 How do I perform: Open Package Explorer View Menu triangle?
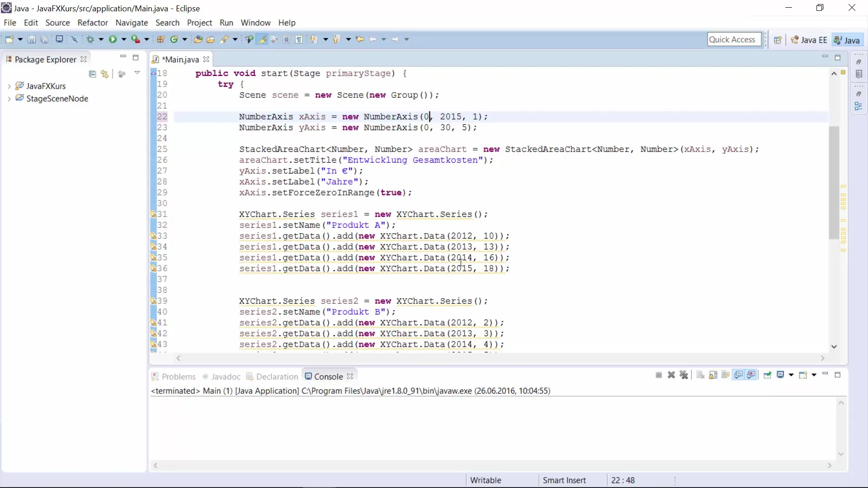pos(137,73)
